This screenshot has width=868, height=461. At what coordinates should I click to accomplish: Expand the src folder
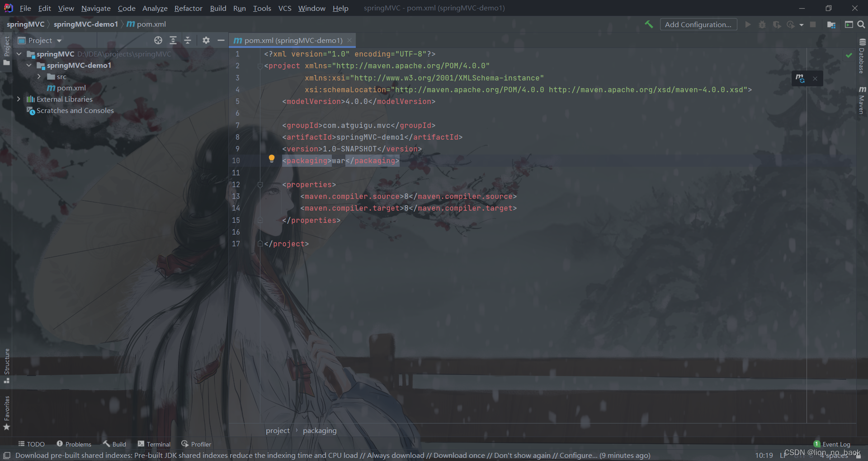point(39,76)
